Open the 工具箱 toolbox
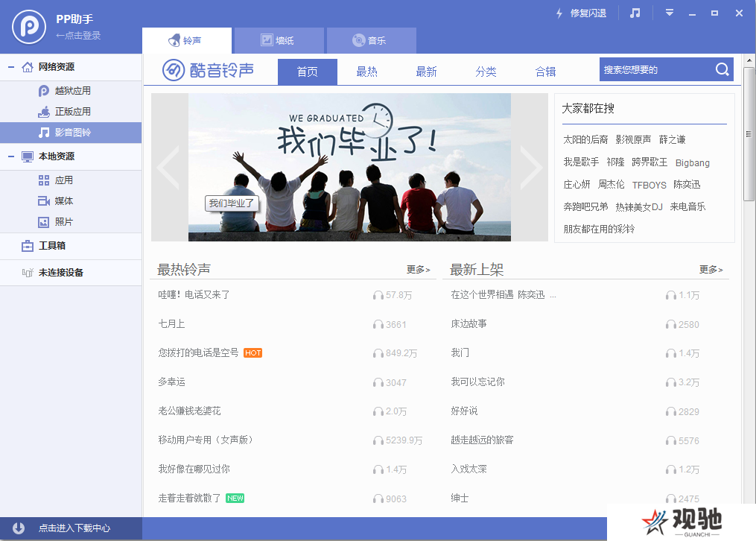 click(71, 246)
